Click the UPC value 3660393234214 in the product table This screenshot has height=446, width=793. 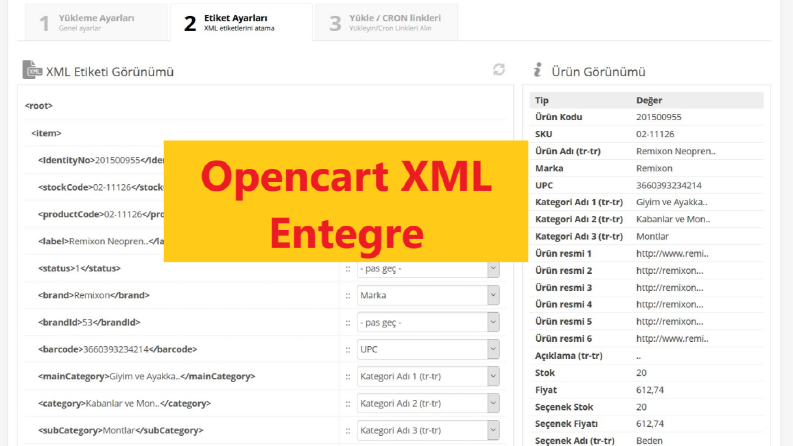click(x=669, y=186)
